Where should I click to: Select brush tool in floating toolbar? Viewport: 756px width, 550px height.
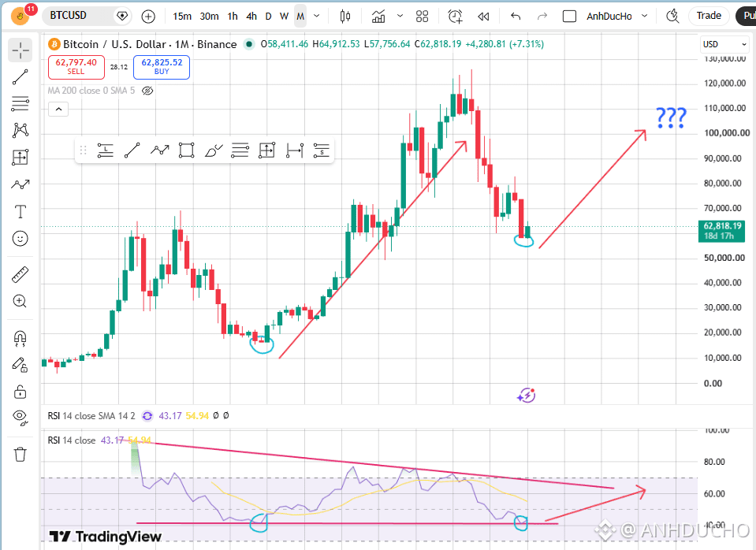[x=213, y=151]
